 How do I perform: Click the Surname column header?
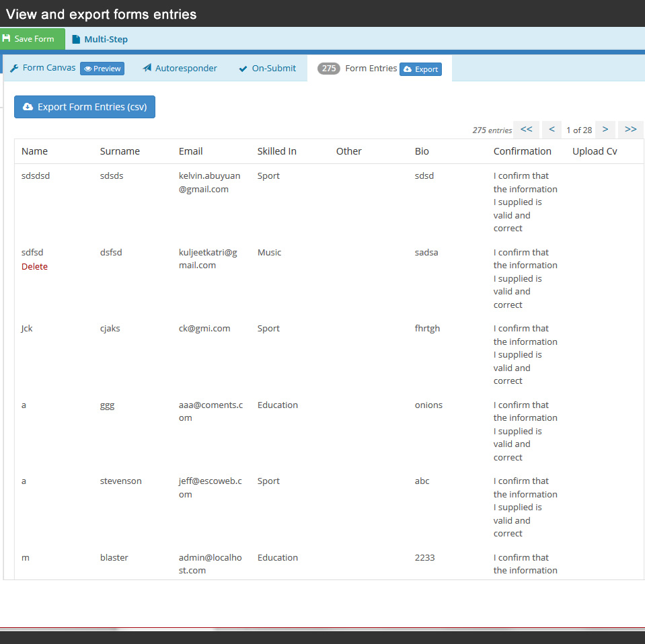pyautogui.click(x=120, y=151)
